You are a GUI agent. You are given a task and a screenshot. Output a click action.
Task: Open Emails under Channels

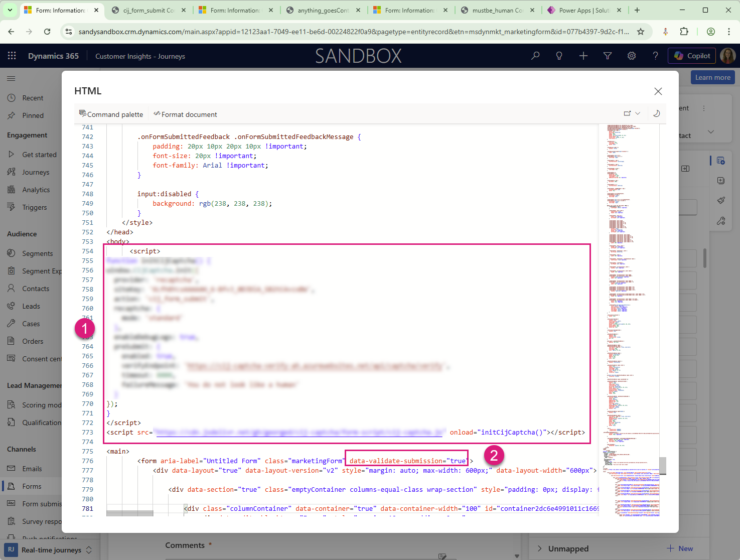[x=33, y=469]
